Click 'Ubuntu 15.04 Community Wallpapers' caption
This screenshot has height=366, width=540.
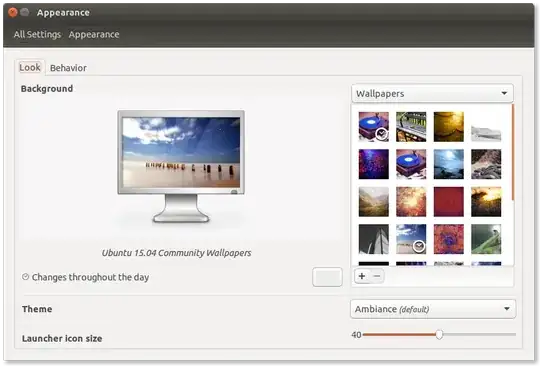(176, 253)
